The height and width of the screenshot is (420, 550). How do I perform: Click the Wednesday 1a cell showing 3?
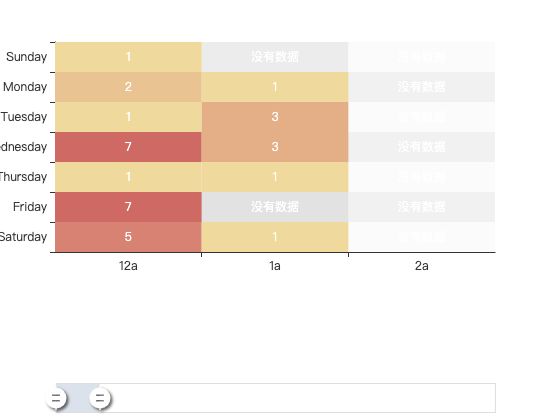pos(275,147)
